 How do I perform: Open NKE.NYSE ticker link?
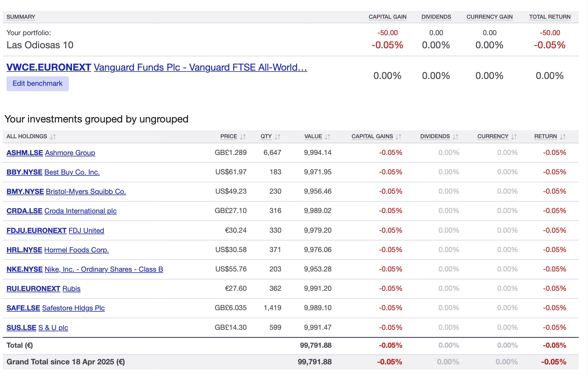[x=24, y=269]
